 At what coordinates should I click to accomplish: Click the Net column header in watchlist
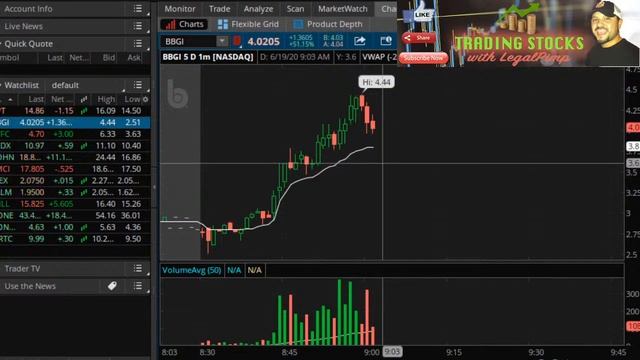click(x=60, y=99)
